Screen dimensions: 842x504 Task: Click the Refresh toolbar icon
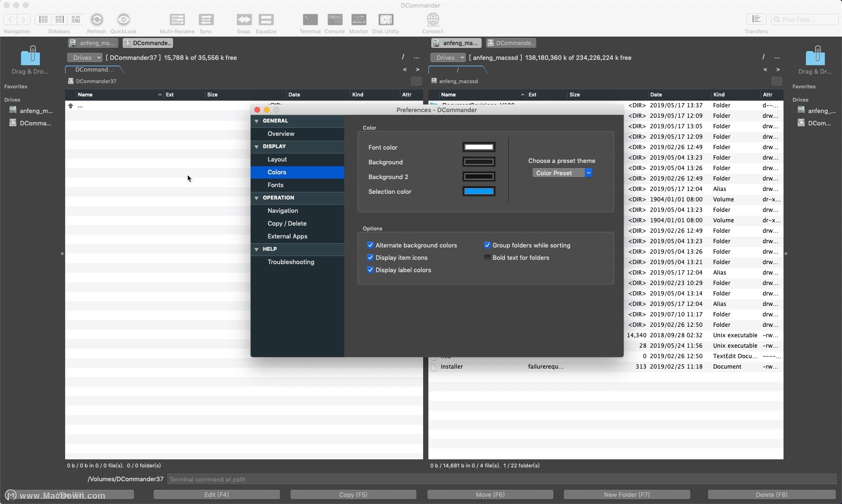tap(97, 19)
